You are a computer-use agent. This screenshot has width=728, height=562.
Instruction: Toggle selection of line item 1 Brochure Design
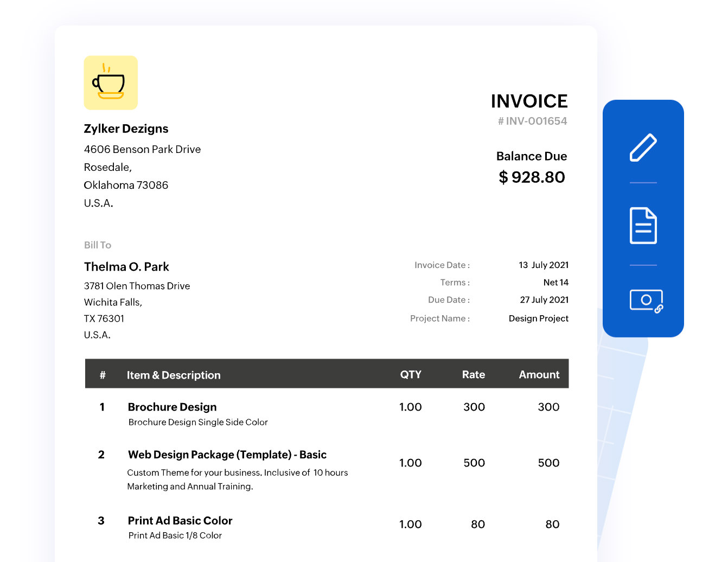pyautogui.click(x=172, y=407)
